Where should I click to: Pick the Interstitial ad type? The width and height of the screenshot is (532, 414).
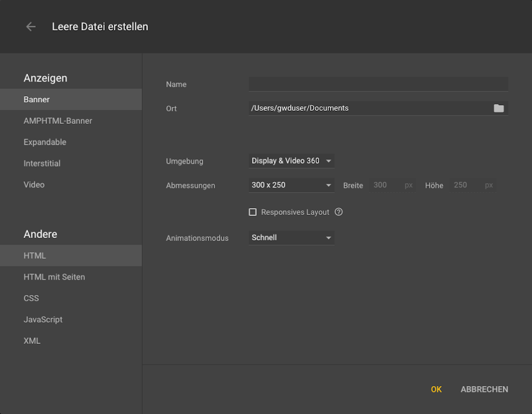[71, 164]
